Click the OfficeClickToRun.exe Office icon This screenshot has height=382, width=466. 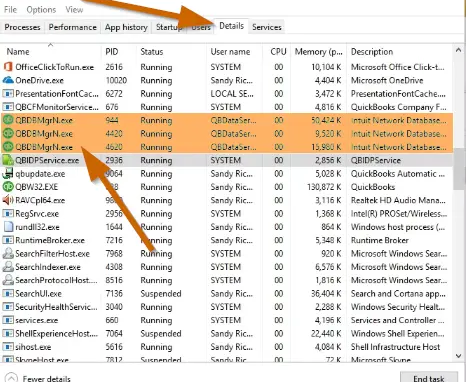(x=8, y=67)
